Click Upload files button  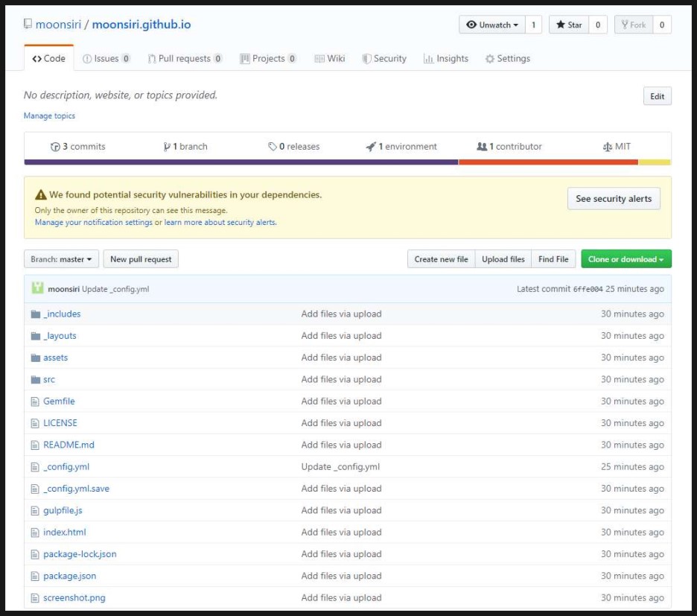pyautogui.click(x=503, y=259)
